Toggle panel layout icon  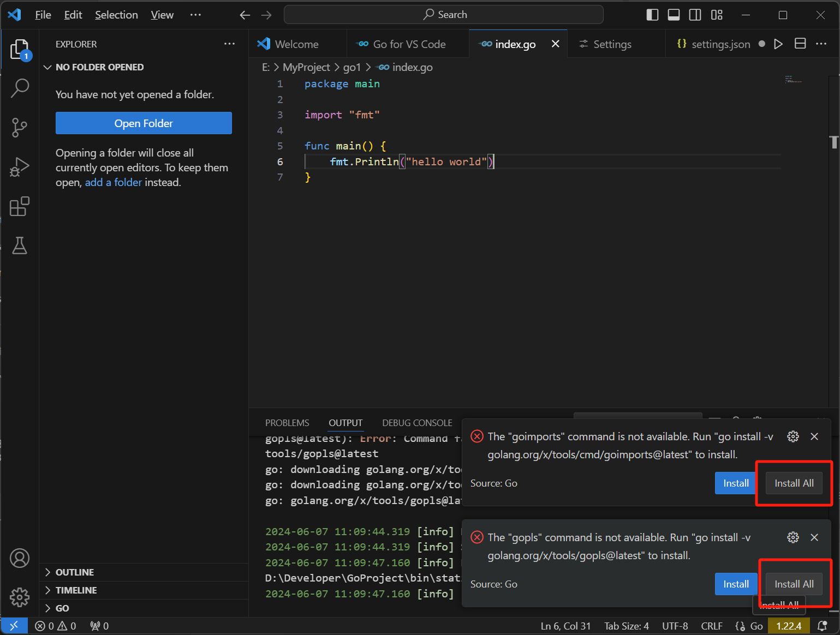point(674,15)
